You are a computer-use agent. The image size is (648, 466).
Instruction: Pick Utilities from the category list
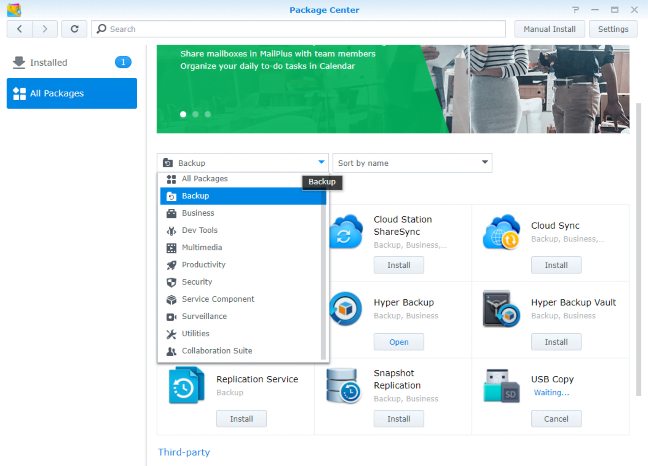[196, 333]
